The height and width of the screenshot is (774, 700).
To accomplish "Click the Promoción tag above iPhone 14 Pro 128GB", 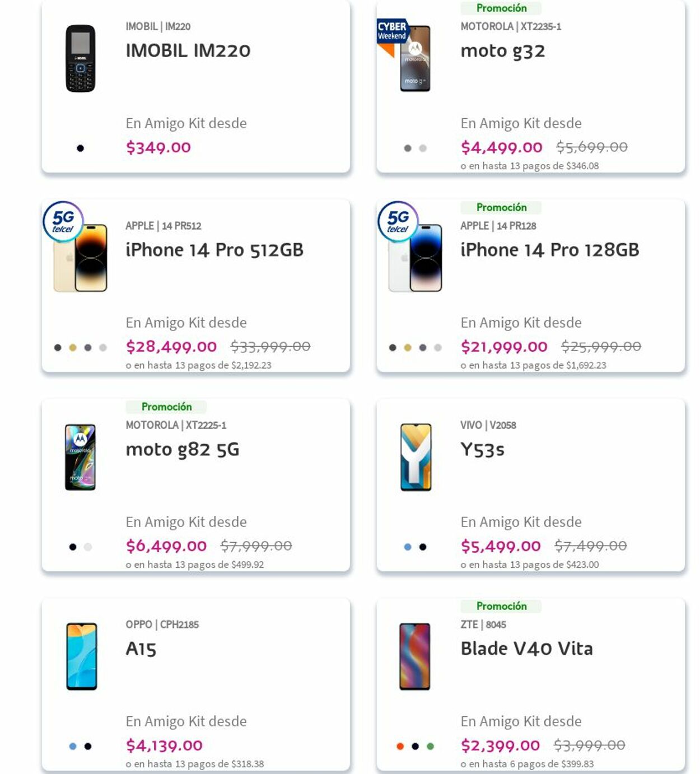I will pos(501,208).
